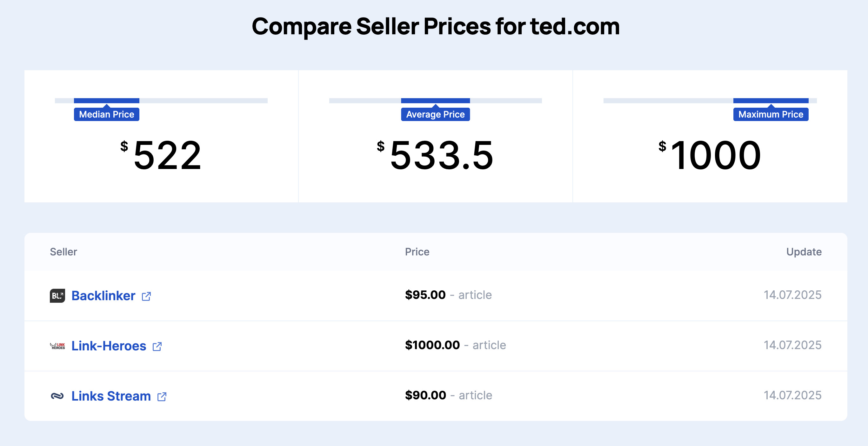Click the Links Stream logo icon

[x=57, y=396]
